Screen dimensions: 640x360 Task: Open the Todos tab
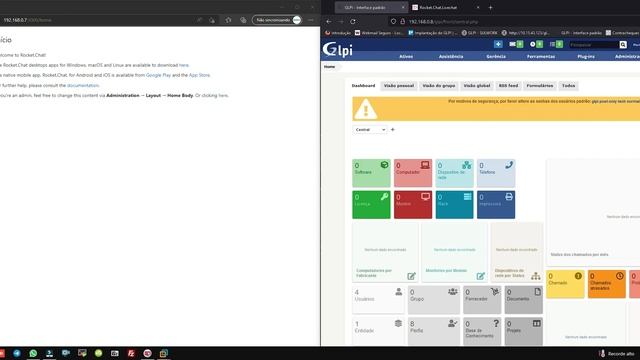(568, 86)
